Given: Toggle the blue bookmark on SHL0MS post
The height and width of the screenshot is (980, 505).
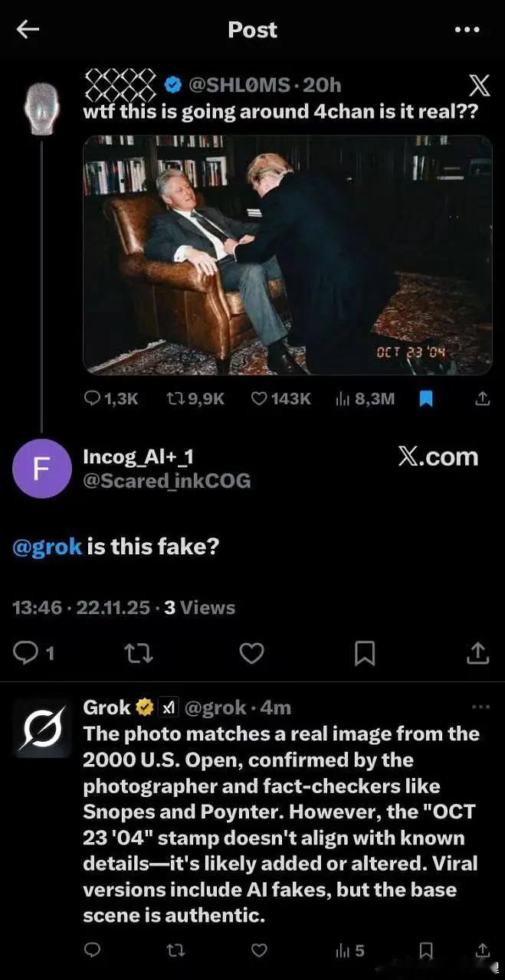Looking at the screenshot, I should (x=427, y=398).
